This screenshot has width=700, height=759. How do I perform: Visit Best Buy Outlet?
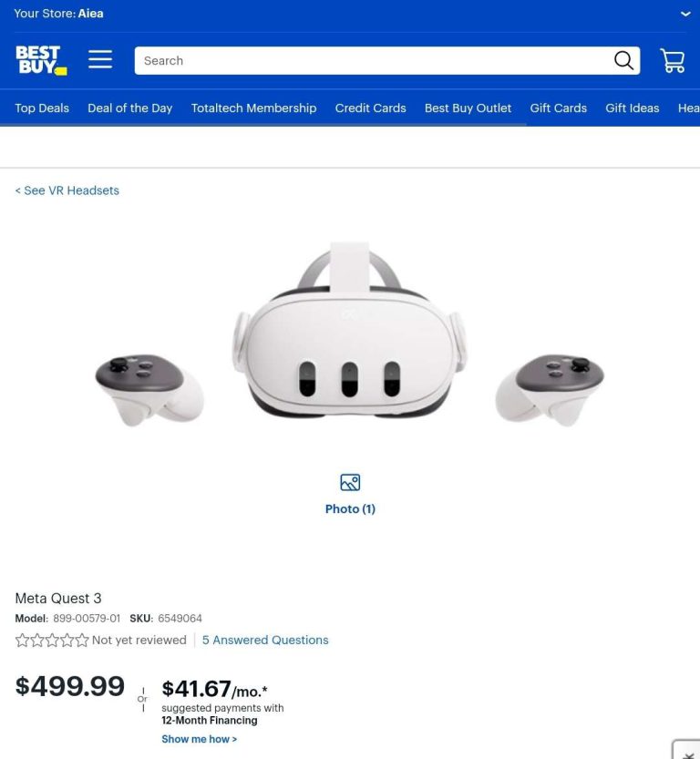click(x=468, y=108)
